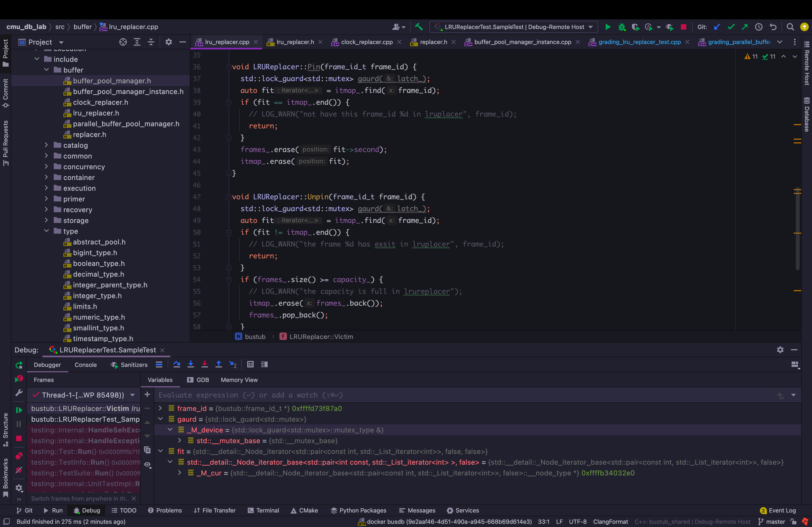812x527 pixels.
Task: Toggle the Structure tool window in the left strip
Action: (5, 429)
